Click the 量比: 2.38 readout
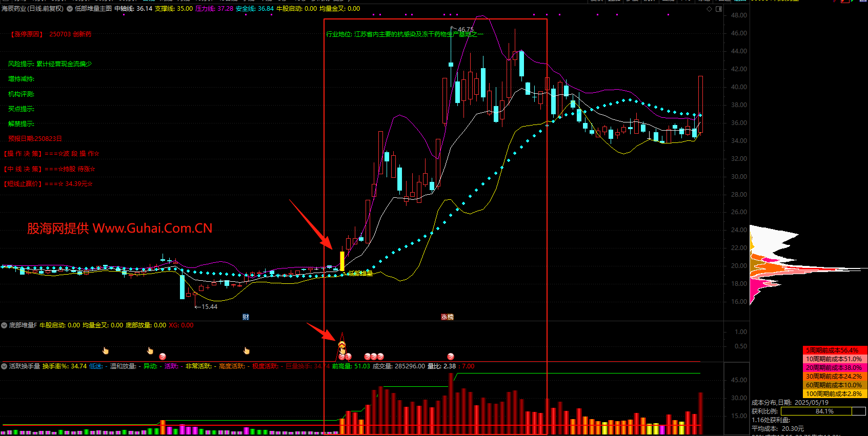868x436 pixels. coord(442,366)
